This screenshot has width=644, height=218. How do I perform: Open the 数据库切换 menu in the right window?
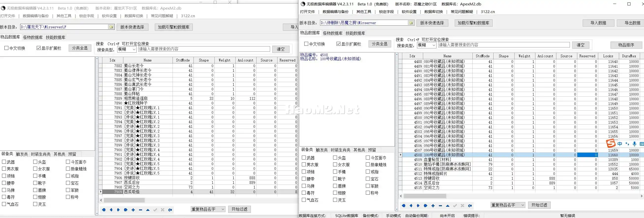[434, 12]
